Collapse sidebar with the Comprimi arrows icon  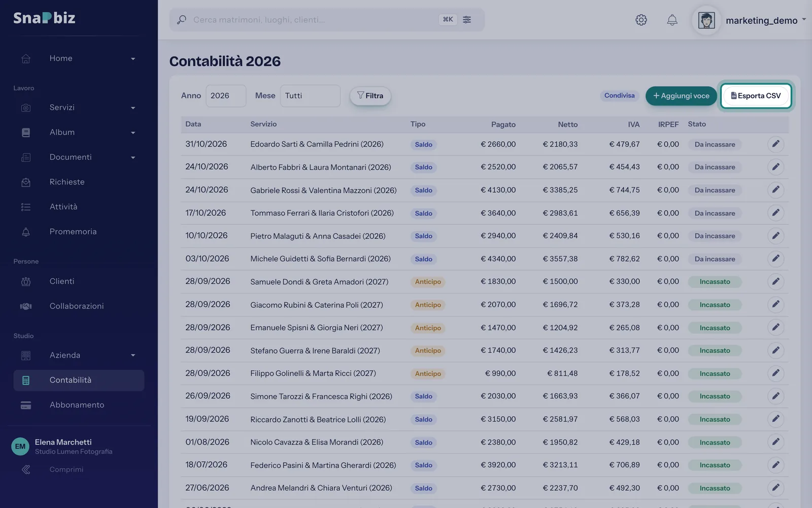point(26,470)
